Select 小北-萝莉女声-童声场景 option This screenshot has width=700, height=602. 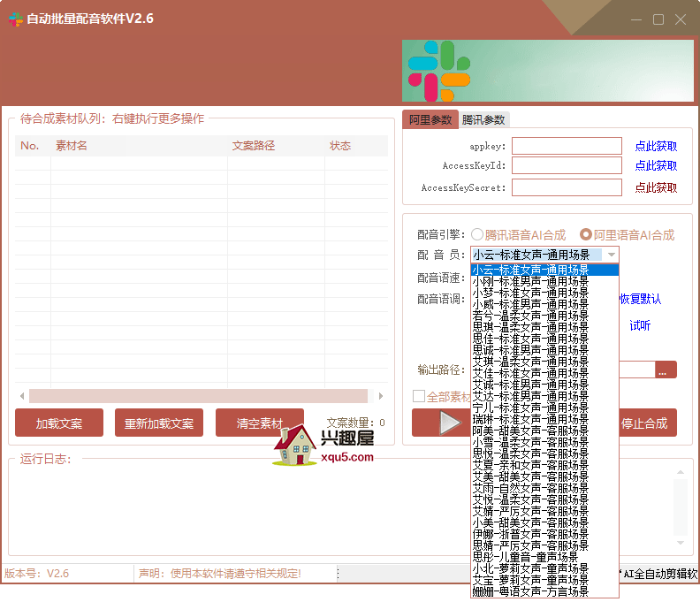[x=545, y=568]
